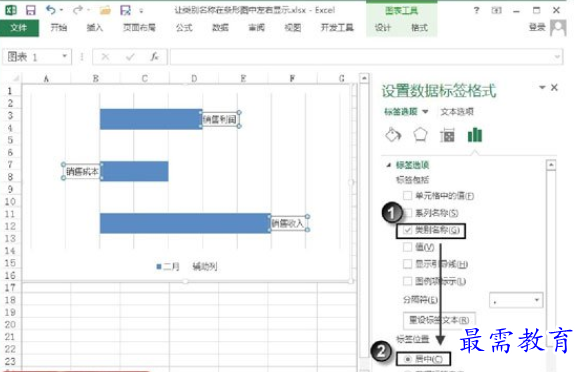Open the 文件 menu tab
This screenshot has width=581, height=372.
pyautogui.click(x=19, y=28)
